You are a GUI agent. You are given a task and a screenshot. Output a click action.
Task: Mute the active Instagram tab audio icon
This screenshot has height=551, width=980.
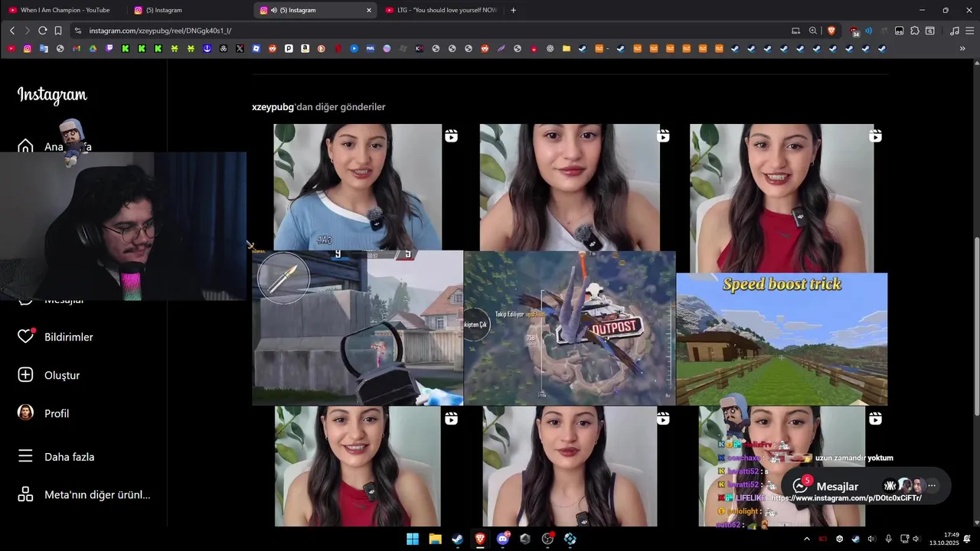(274, 10)
